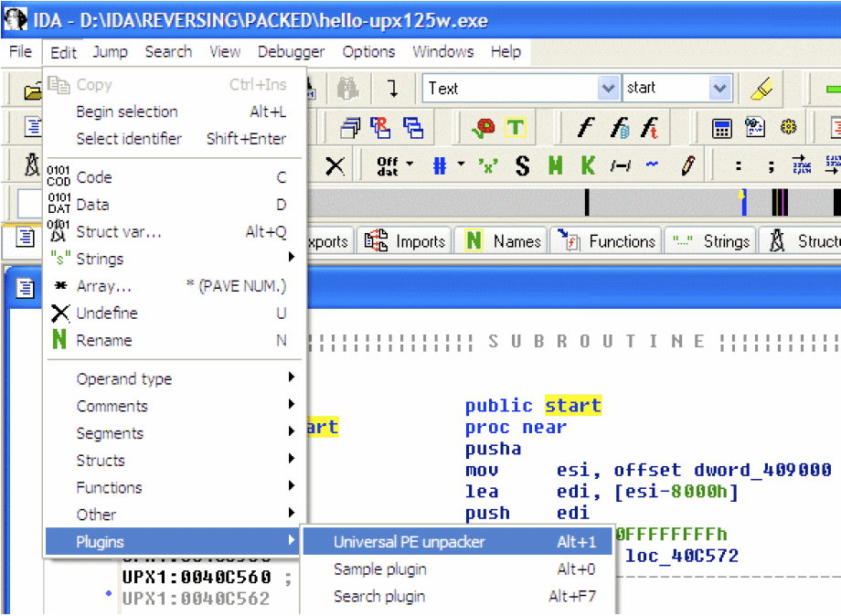This screenshot has width=841, height=616.
Task: Click the loc_40C572 label in disassembly
Action: point(682,556)
